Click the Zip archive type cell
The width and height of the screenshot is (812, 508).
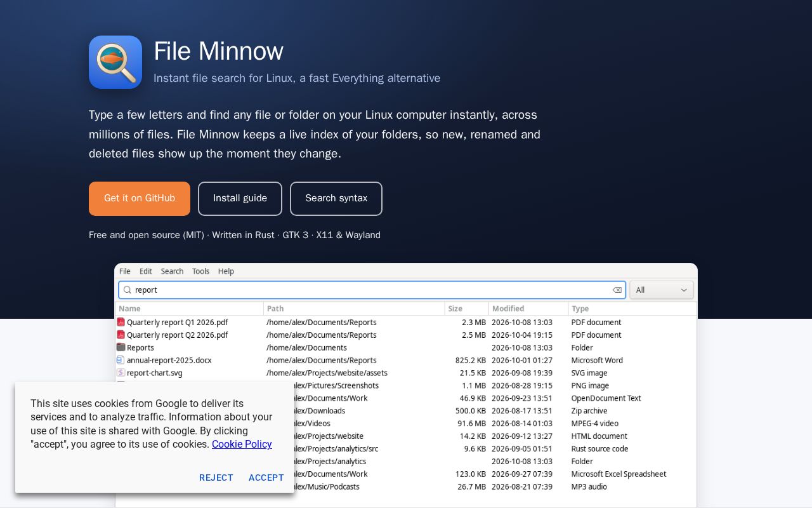589,411
